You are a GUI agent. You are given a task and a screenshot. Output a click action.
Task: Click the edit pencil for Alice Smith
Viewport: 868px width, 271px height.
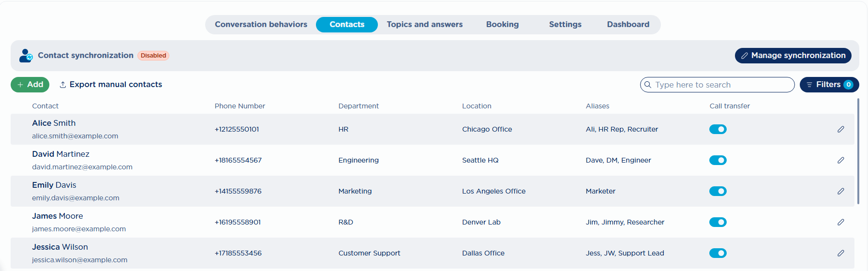(x=841, y=129)
